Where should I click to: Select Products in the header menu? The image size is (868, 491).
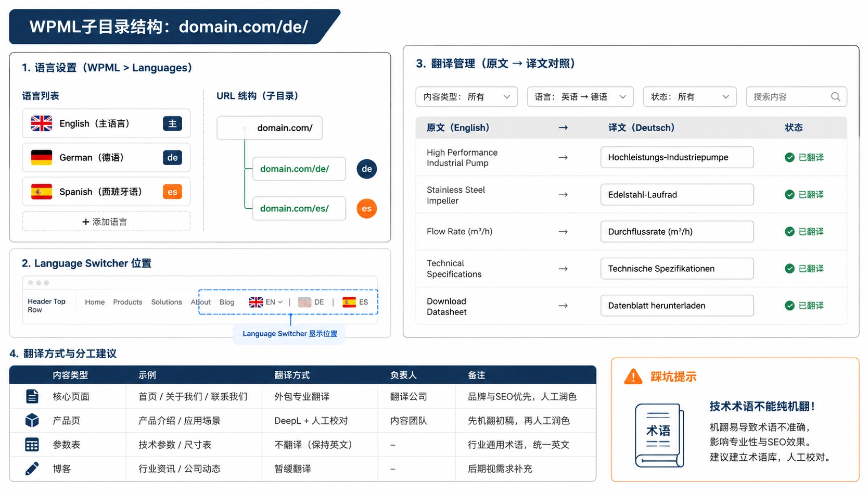coord(127,302)
